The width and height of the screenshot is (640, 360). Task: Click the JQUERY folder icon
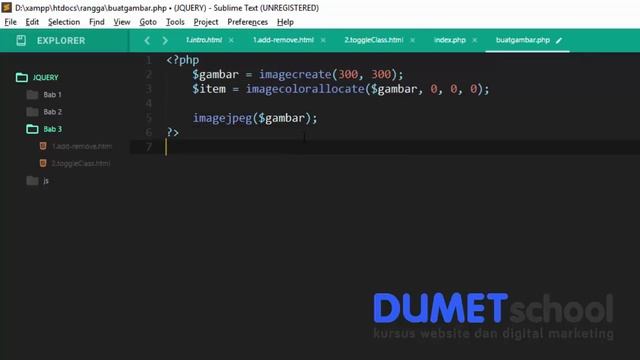(x=22, y=77)
